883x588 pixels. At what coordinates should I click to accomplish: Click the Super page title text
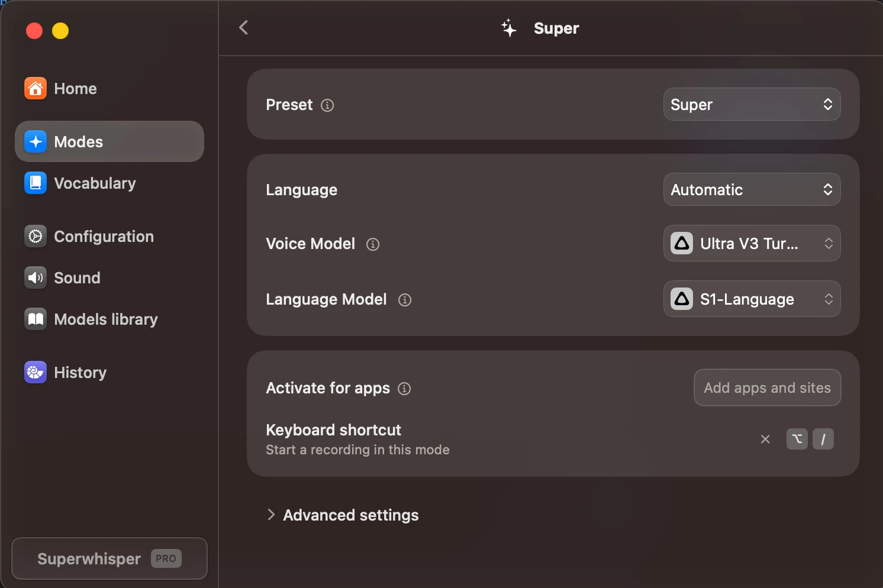[x=556, y=28]
